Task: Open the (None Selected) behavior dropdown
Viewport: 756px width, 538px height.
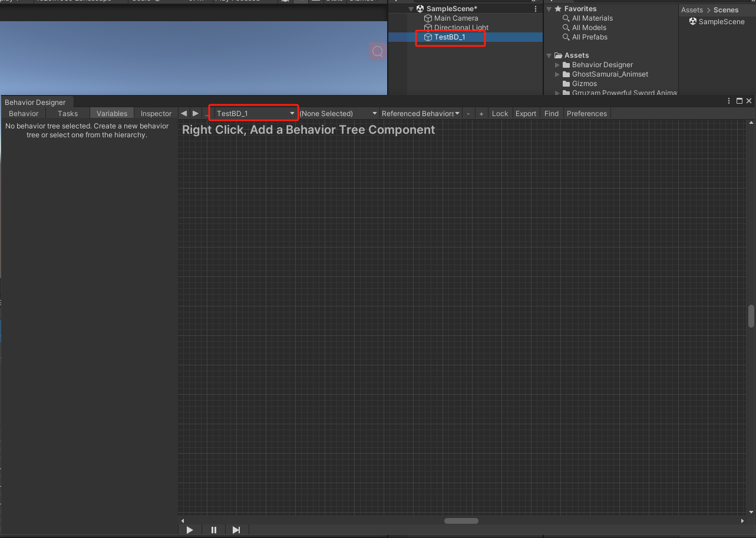Action: click(x=338, y=113)
